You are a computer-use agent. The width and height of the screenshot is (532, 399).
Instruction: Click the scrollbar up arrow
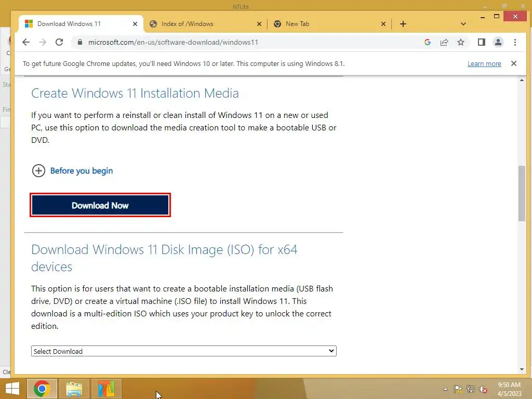pos(522,81)
